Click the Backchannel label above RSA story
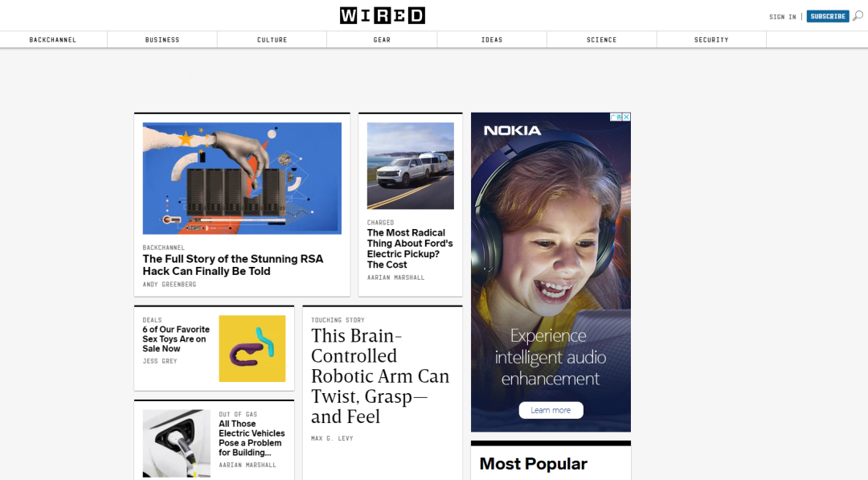 point(164,248)
